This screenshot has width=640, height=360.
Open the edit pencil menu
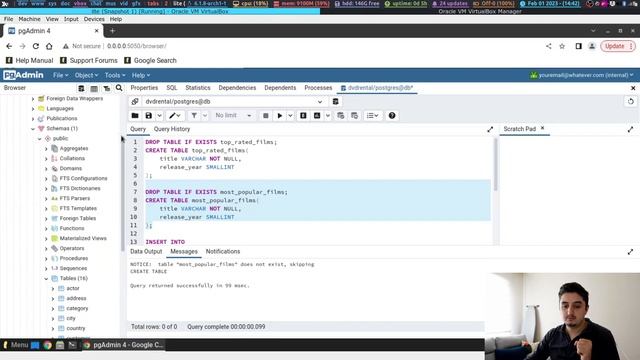[175, 116]
